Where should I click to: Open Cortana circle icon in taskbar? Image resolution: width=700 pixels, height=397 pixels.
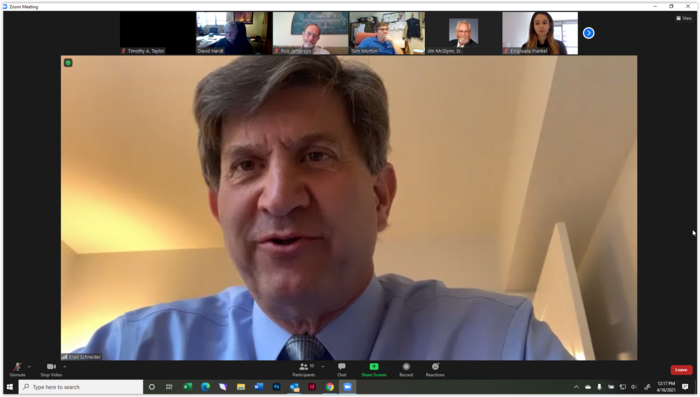(152, 387)
